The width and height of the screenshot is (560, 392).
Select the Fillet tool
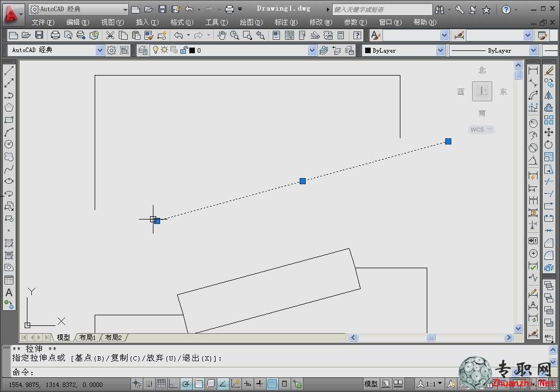pyautogui.click(x=549, y=255)
